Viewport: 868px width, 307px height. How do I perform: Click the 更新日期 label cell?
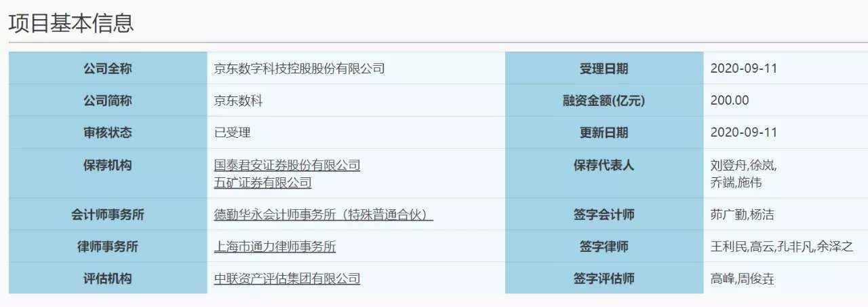[x=604, y=132]
